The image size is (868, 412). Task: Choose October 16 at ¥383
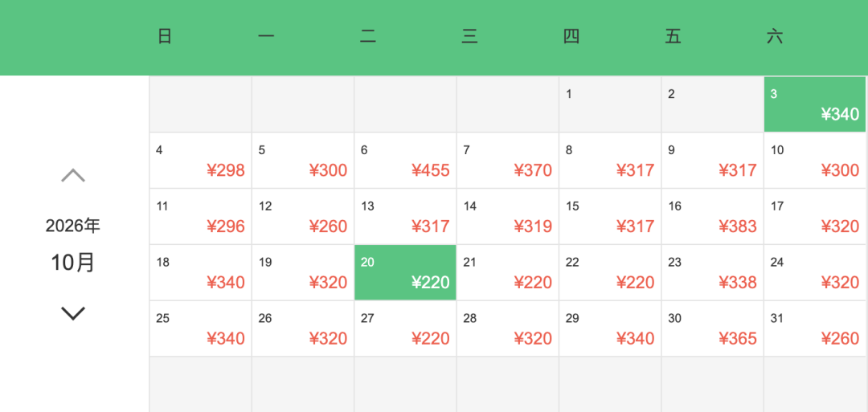[x=712, y=217]
